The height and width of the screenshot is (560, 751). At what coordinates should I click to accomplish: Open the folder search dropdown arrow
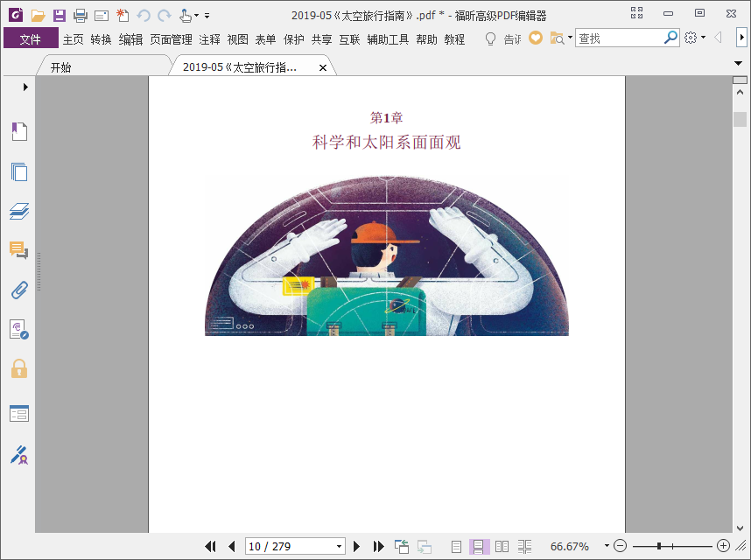(x=570, y=37)
